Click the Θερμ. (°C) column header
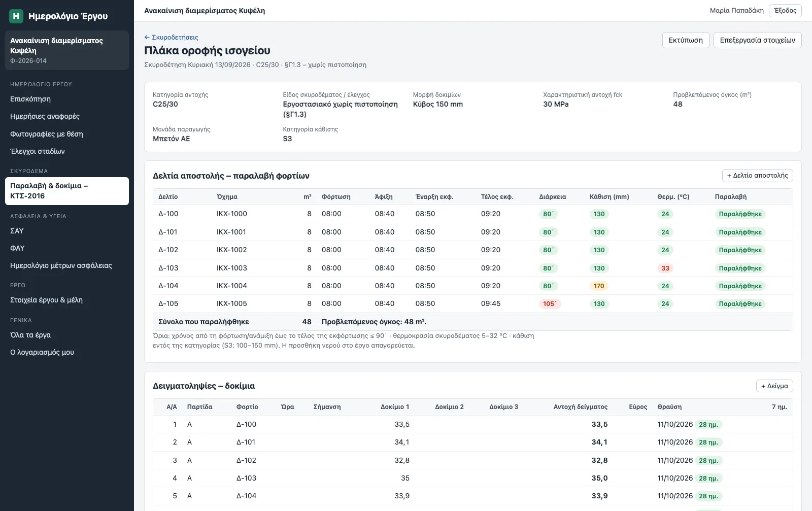This screenshot has height=511, width=812. pyautogui.click(x=673, y=197)
